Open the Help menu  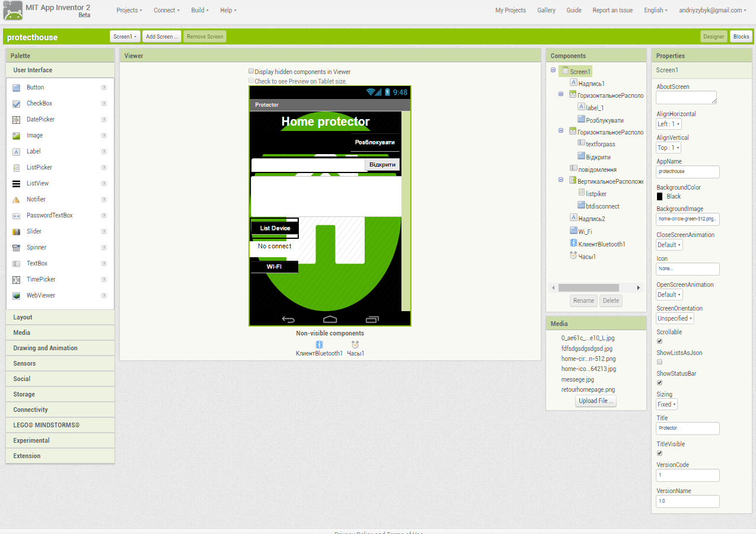(x=228, y=10)
